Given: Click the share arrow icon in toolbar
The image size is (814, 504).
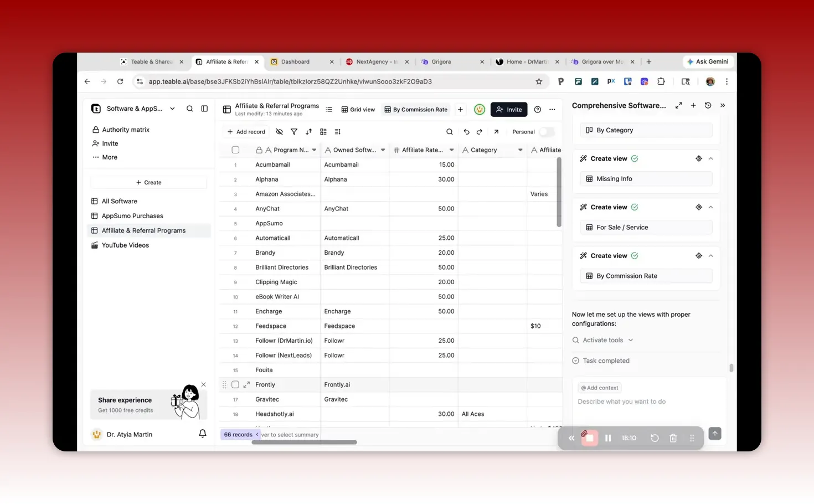Looking at the screenshot, I should pos(496,132).
